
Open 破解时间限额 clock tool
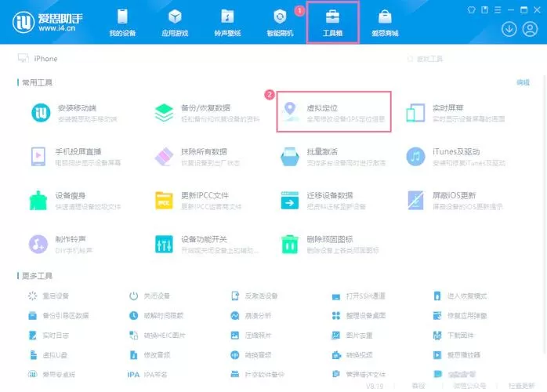[x=156, y=315]
